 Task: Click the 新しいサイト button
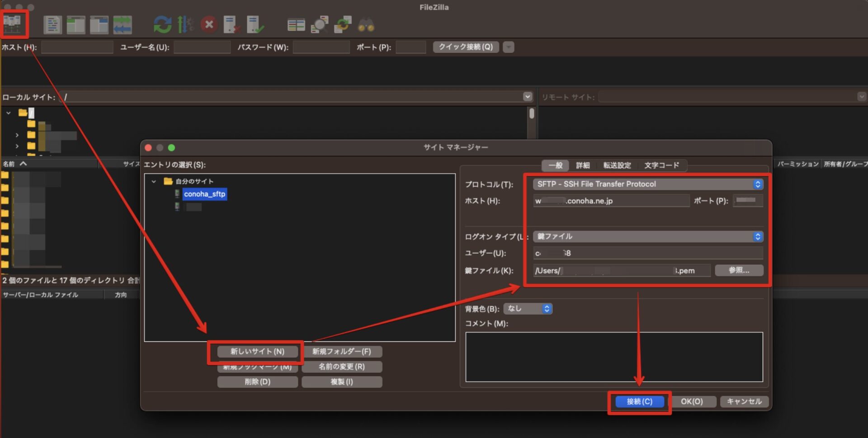coord(257,351)
